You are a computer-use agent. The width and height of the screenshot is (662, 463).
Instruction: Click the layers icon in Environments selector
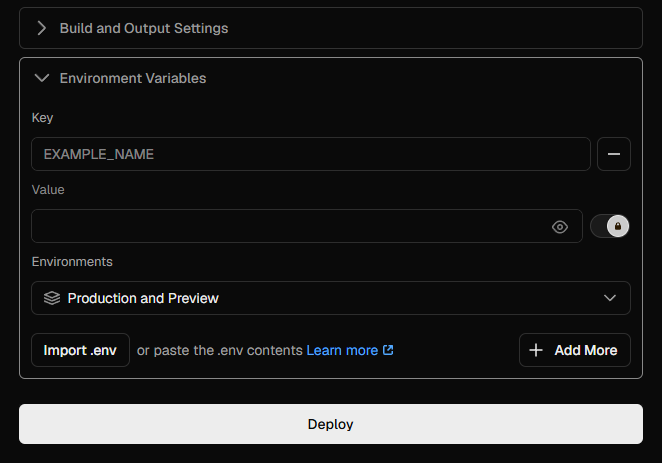pos(52,298)
